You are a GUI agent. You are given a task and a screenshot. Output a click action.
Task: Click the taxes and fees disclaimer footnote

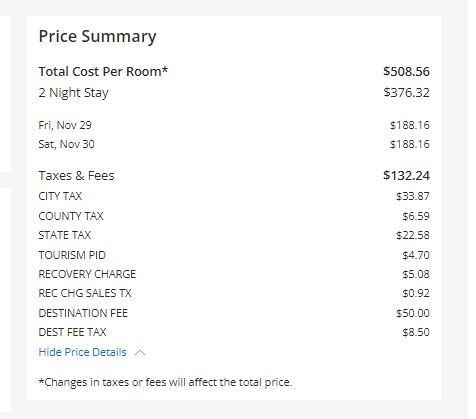click(x=165, y=382)
